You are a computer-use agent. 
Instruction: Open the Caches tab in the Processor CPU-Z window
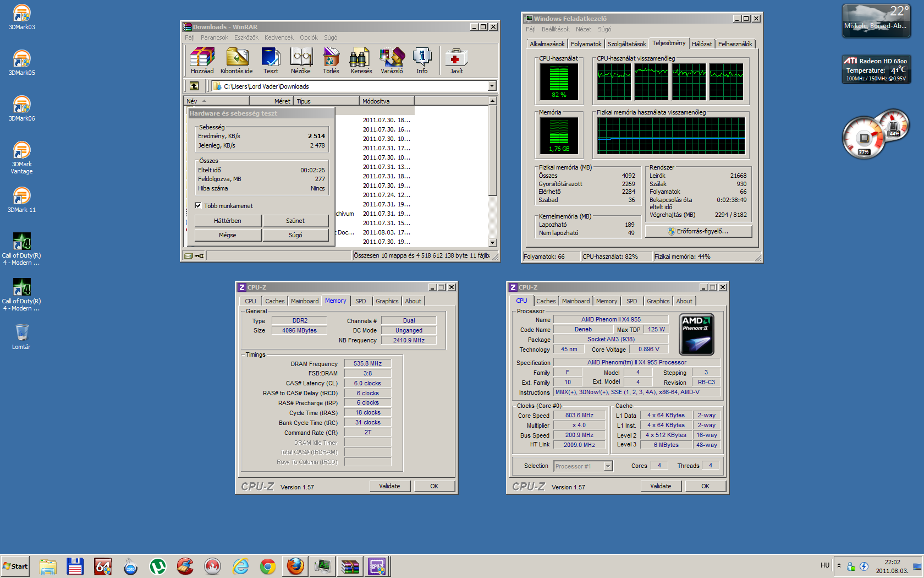coord(546,301)
